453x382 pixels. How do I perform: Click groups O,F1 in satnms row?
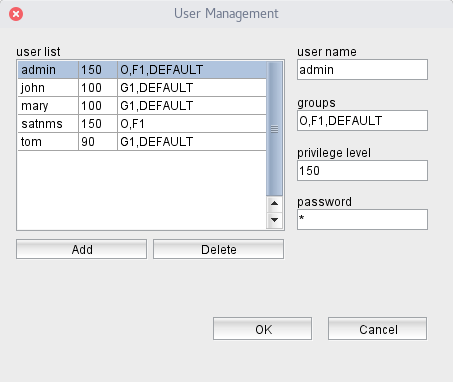click(192, 124)
